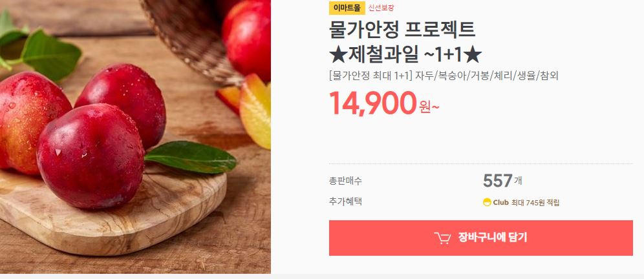The height and width of the screenshot is (279, 644).
Task: Click the yellow Club smiley icon
Action: point(487,202)
